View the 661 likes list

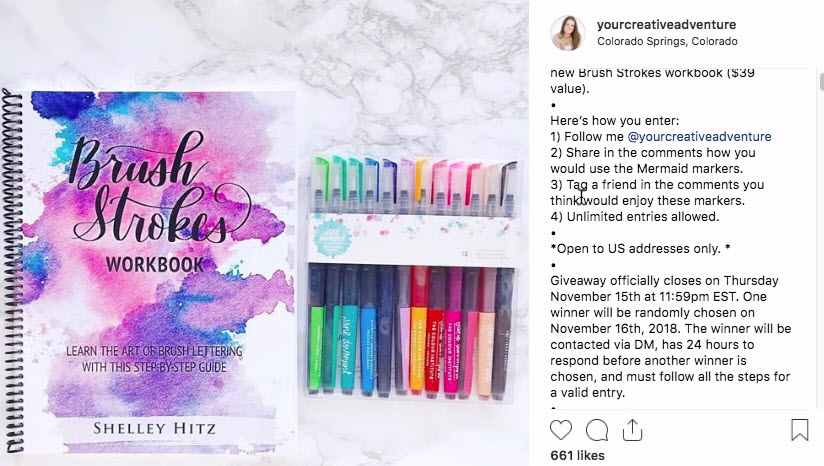tap(577, 455)
